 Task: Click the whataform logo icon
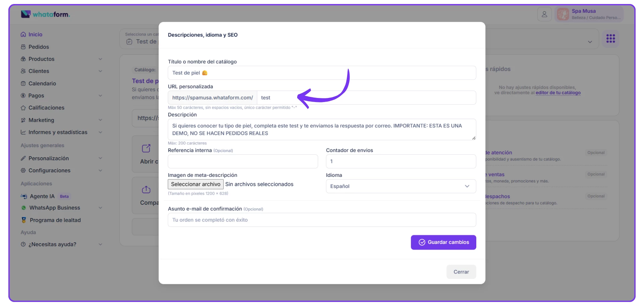point(25,14)
